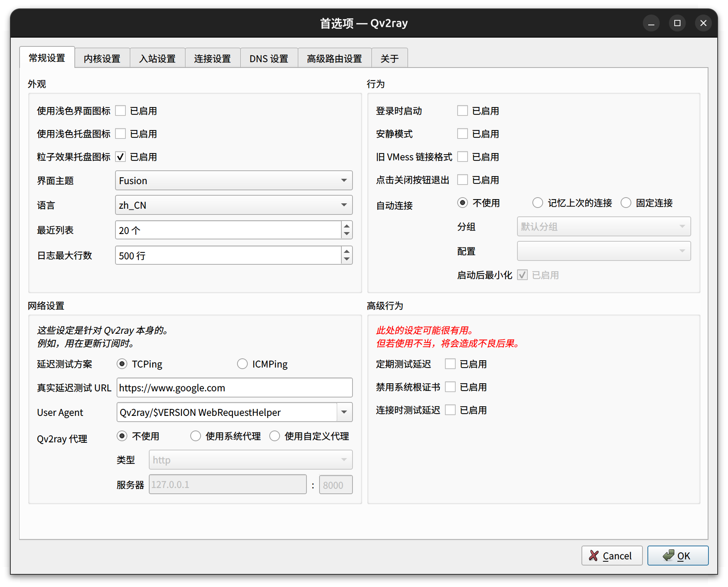Click the 真实延迟测试 URL field

click(x=234, y=388)
